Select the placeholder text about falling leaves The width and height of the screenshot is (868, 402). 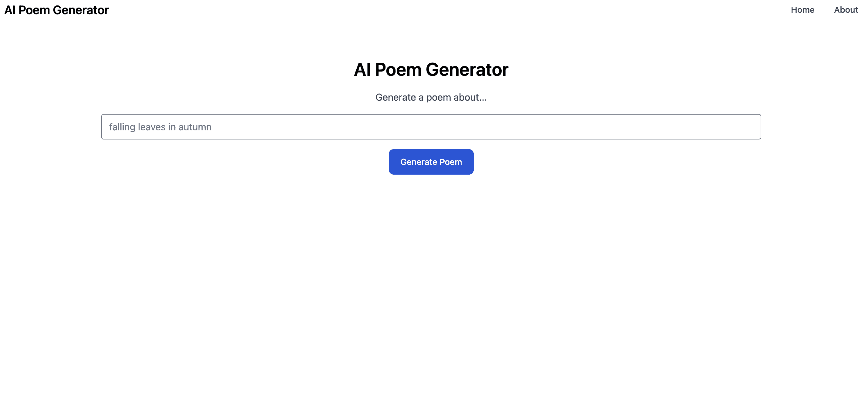point(160,127)
